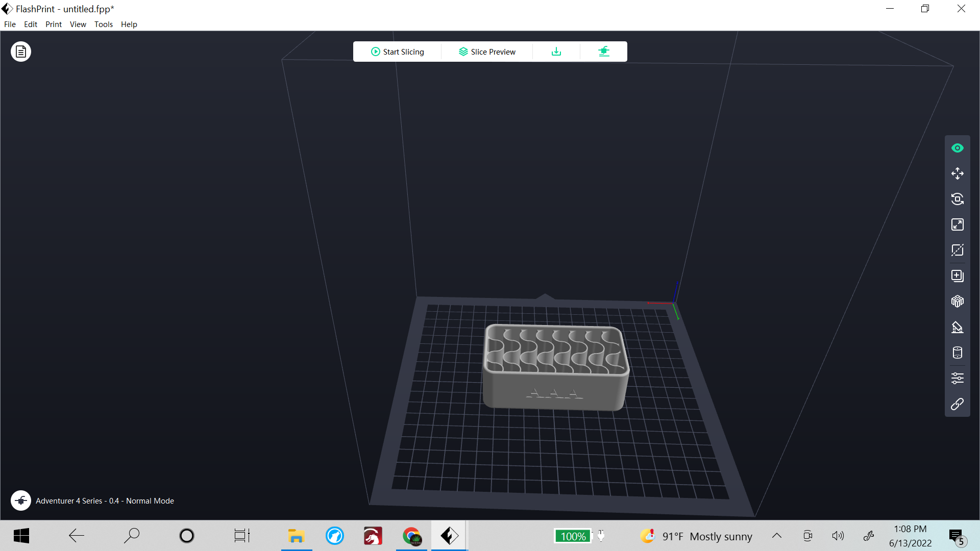
Task: Select the Scale tool in sidebar
Action: [957, 224]
